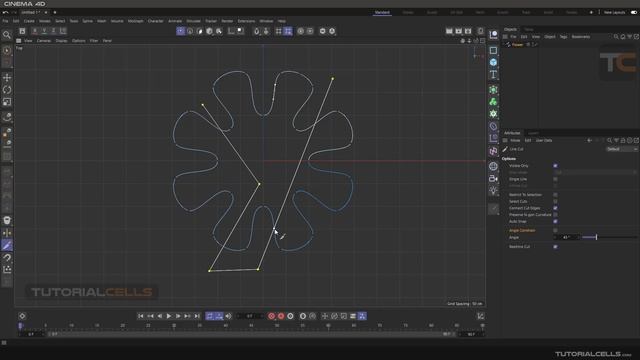Click the green gear effector icon

pyautogui.click(x=493, y=114)
